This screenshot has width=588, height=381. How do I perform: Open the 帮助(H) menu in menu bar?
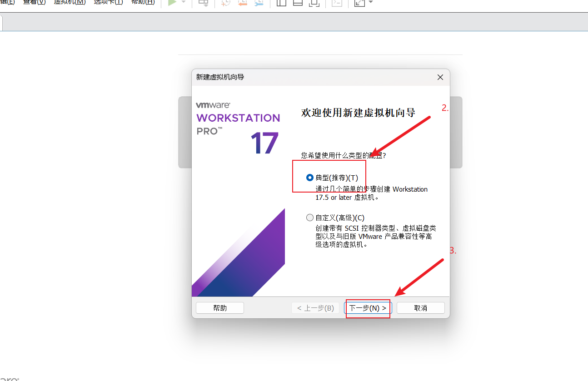tap(143, 2)
